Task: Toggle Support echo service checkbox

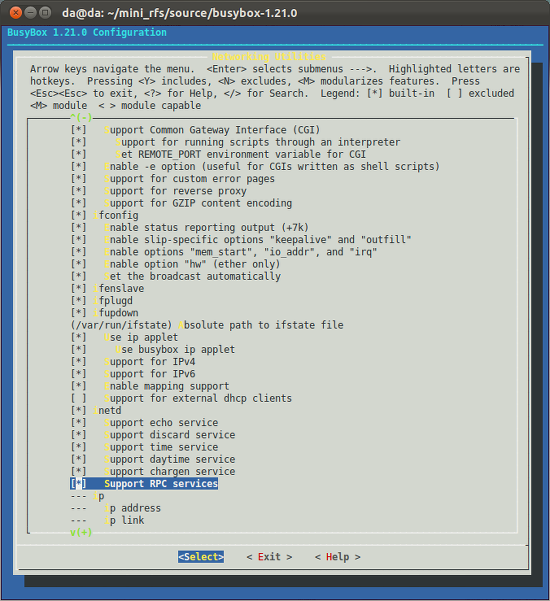Action: (x=79, y=422)
